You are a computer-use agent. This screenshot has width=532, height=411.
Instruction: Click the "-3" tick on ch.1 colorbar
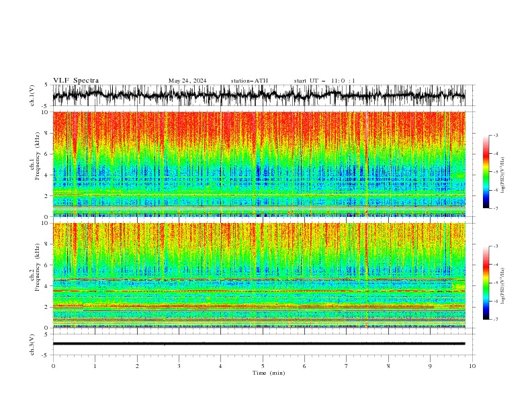tap(496, 135)
